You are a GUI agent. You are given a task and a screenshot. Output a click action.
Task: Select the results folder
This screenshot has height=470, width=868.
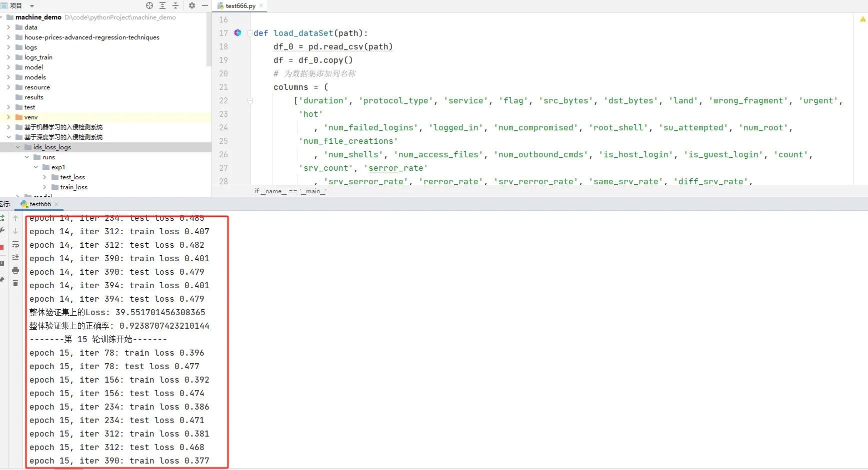[34, 97]
